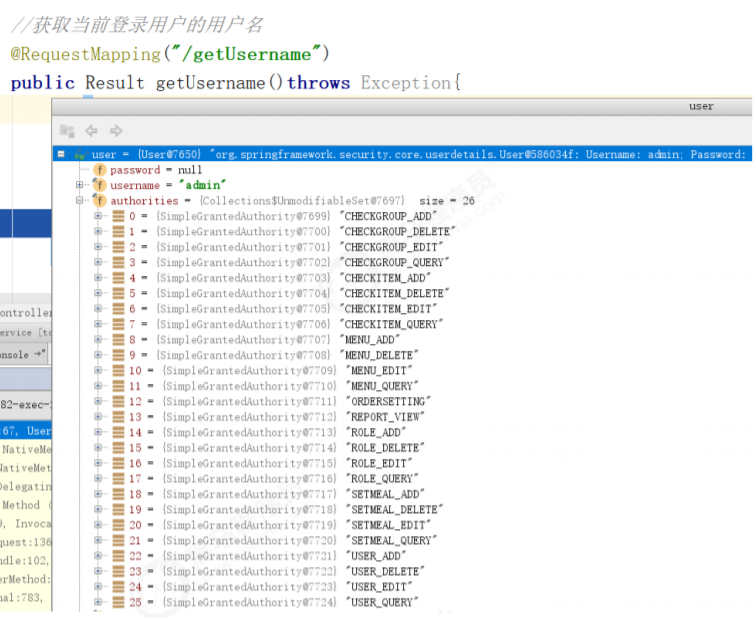Viewport: 756px width, 618px height.
Task: Select the "SETMEAL_ADD" authority value
Action: point(385,494)
